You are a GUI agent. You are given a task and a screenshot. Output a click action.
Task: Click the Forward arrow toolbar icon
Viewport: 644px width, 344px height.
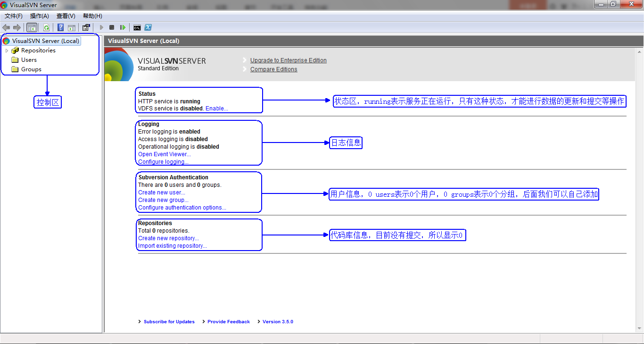pos(17,27)
